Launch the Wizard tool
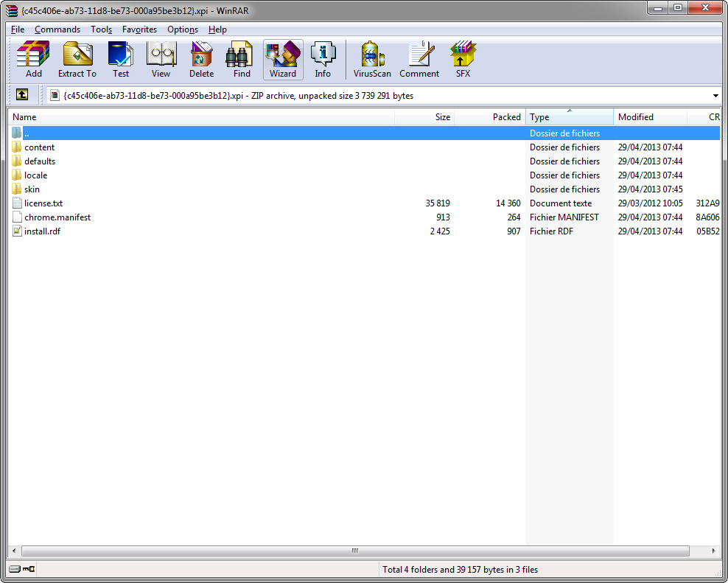The height and width of the screenshot is (583, 728). tap(283, 60)
